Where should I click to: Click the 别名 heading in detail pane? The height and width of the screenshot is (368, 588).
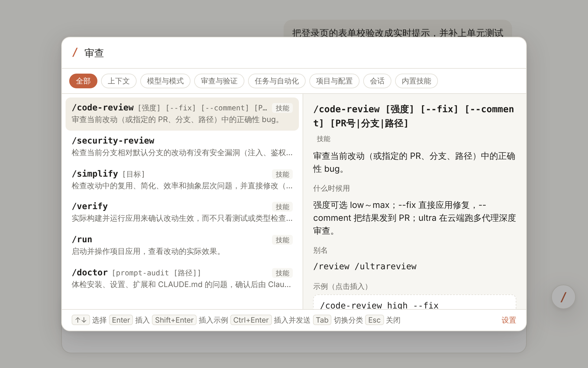[320, 250]
